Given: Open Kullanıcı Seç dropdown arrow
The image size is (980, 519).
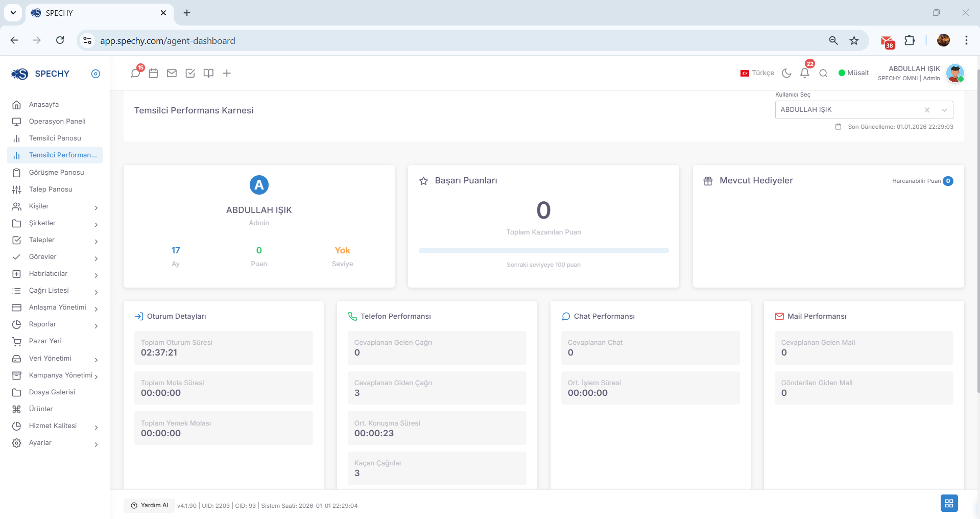Looking at the screenshot, I should click(x=944, y=110).
